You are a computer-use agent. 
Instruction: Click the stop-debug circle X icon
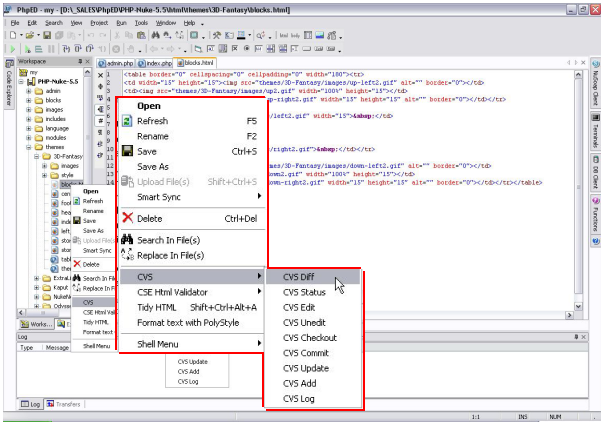(x=116, y=49)
